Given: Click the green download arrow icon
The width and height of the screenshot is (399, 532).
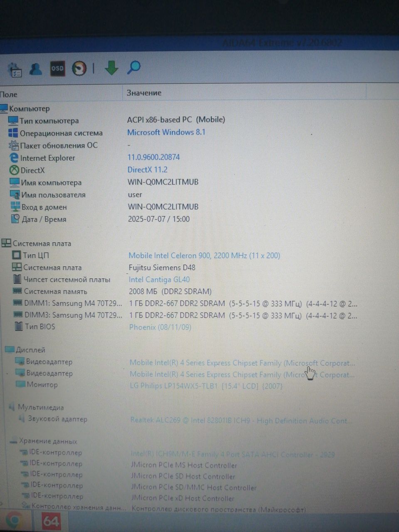Looking at the screenshot, I should tap(111, 67).
